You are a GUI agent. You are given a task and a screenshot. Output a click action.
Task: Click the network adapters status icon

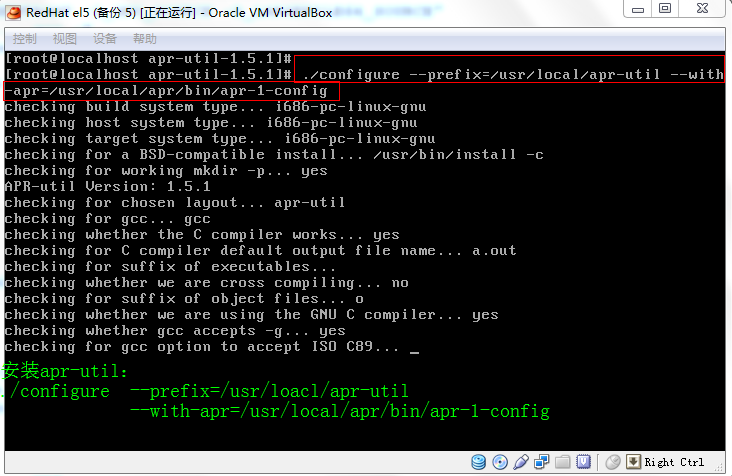(x=542, y=462)
